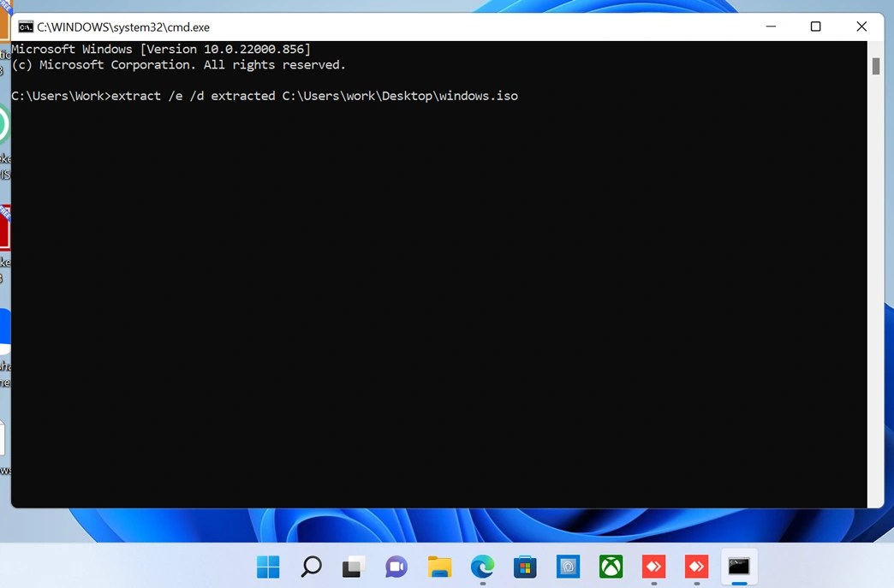Open the padlock-style utility from taskbar
This screenshot has width=894, height=588.
[568, 567]
